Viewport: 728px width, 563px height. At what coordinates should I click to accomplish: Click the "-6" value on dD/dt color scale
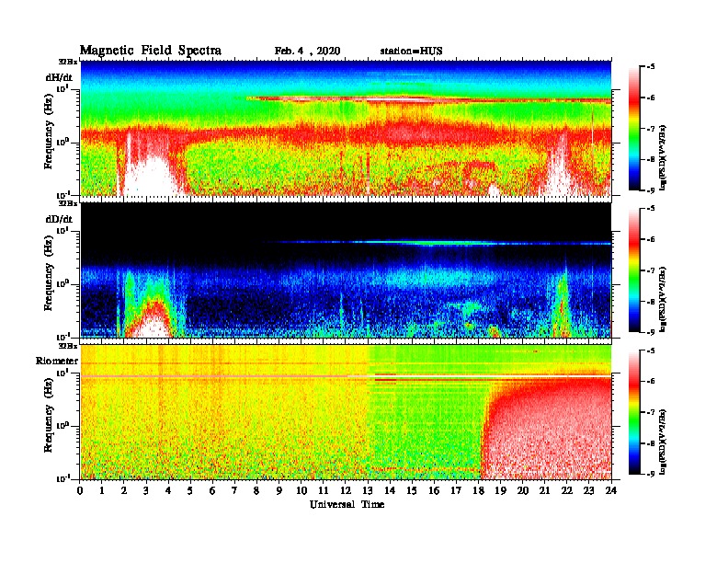(651, 240)
